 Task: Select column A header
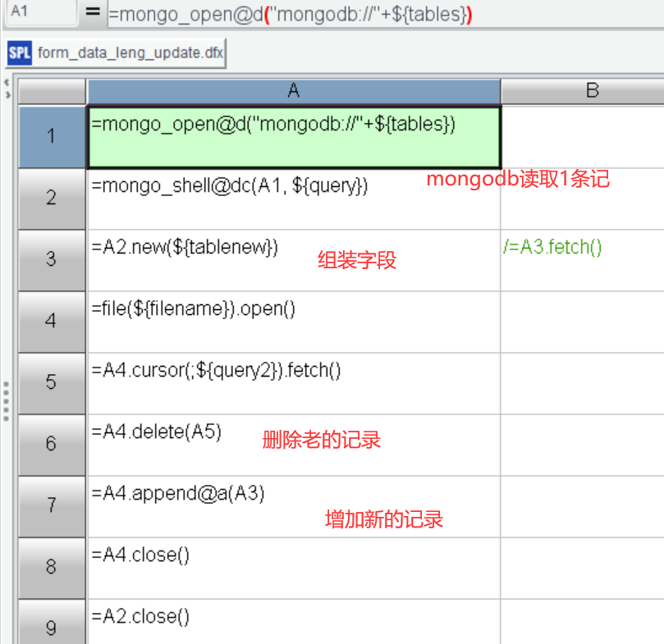(x=294, y=90)
